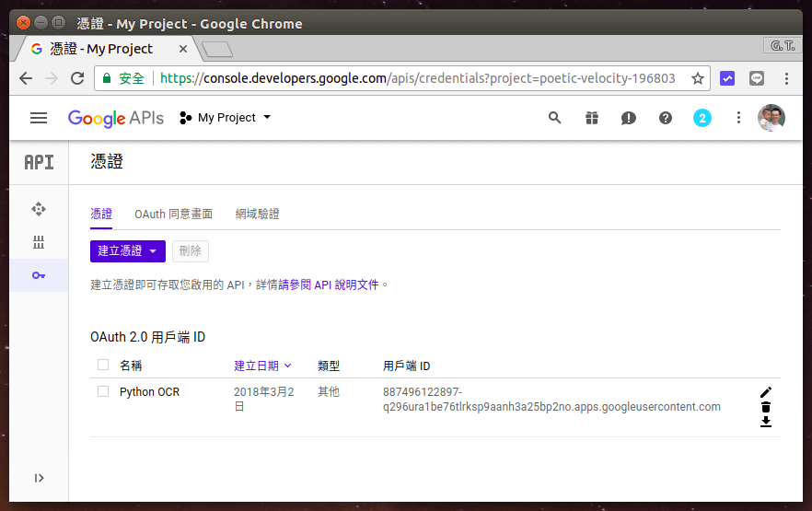Open the hamburger navigation menu

click(39, 118)
